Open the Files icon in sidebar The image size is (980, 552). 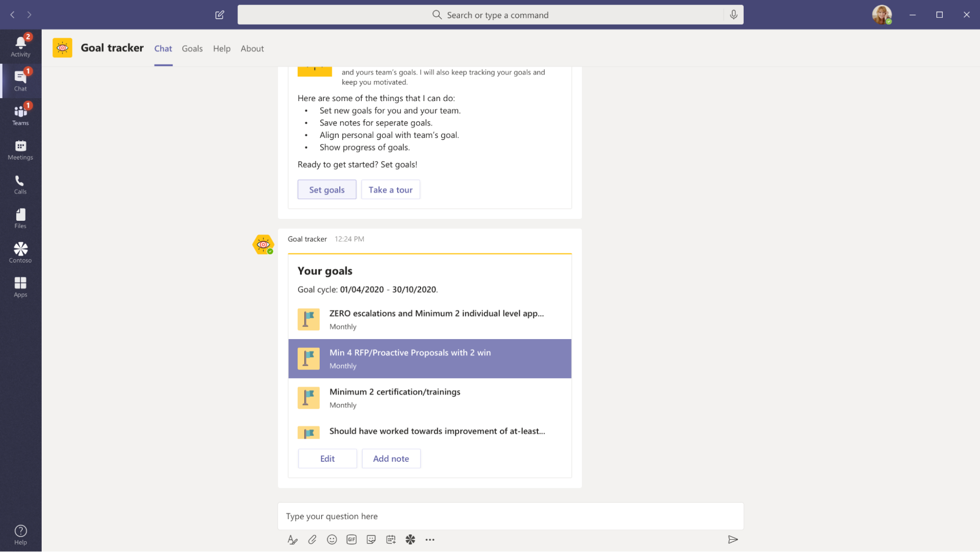(20, 218)
